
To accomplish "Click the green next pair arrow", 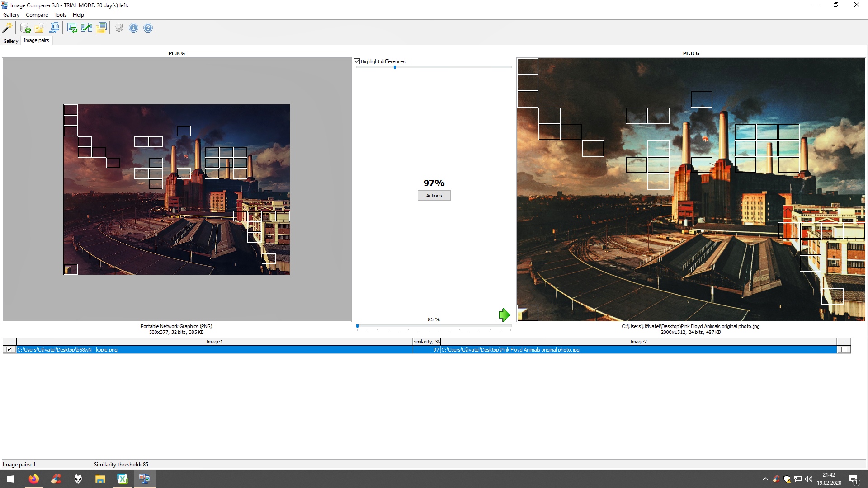I will [x=504, y=315].
